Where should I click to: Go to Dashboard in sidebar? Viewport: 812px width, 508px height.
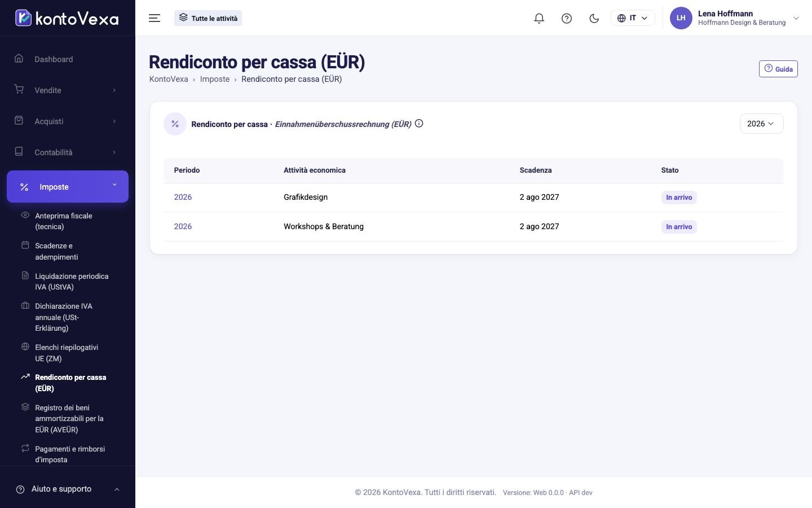point(68,59)
